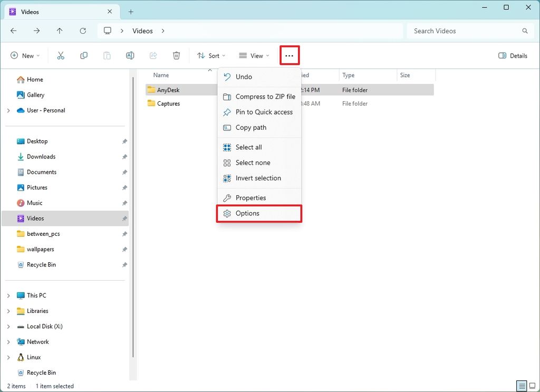Expand the Libraries tree node
Screen dimensions: 540x392
coord(8,311)
